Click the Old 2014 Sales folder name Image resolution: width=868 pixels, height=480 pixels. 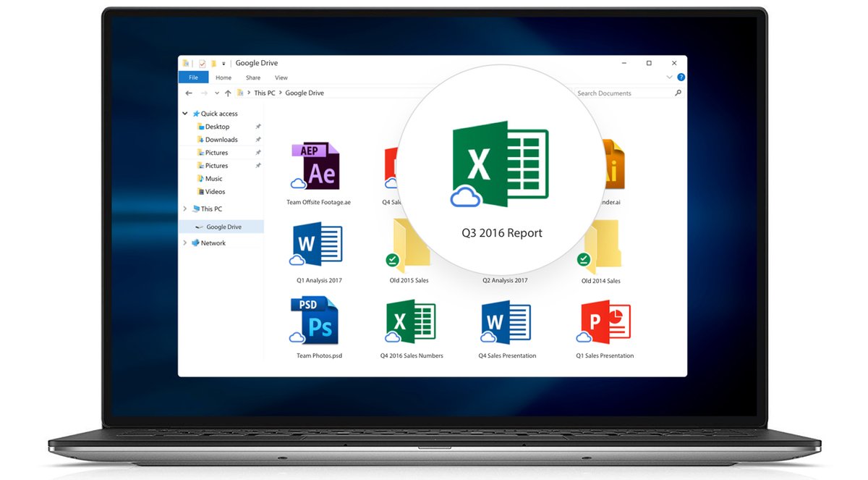click(601, 280)
